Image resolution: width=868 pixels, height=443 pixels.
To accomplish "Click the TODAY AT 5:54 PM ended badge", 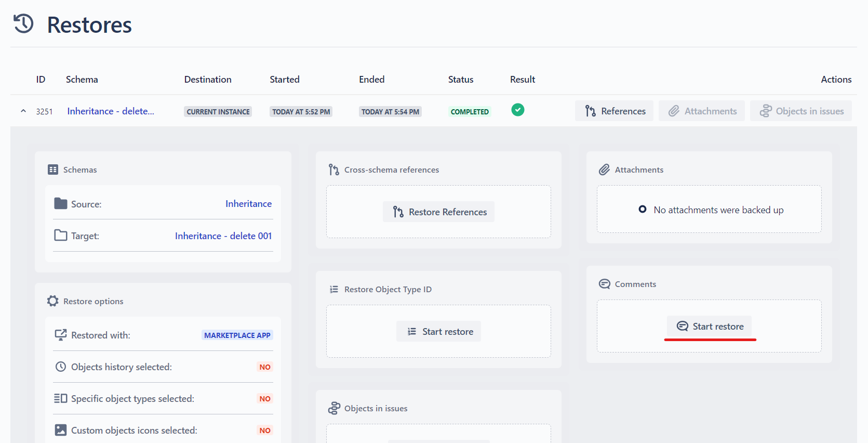I will coord(390,112).
